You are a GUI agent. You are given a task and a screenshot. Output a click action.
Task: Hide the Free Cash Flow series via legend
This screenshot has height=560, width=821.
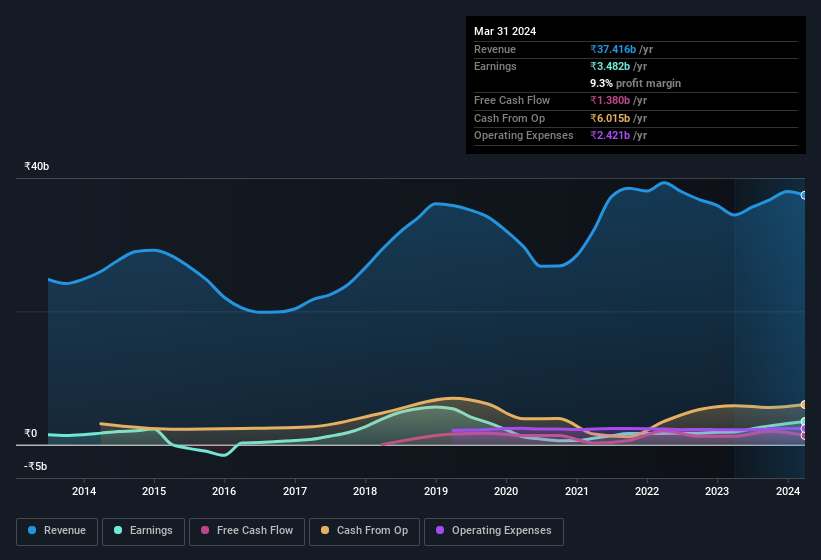[245, 531]
